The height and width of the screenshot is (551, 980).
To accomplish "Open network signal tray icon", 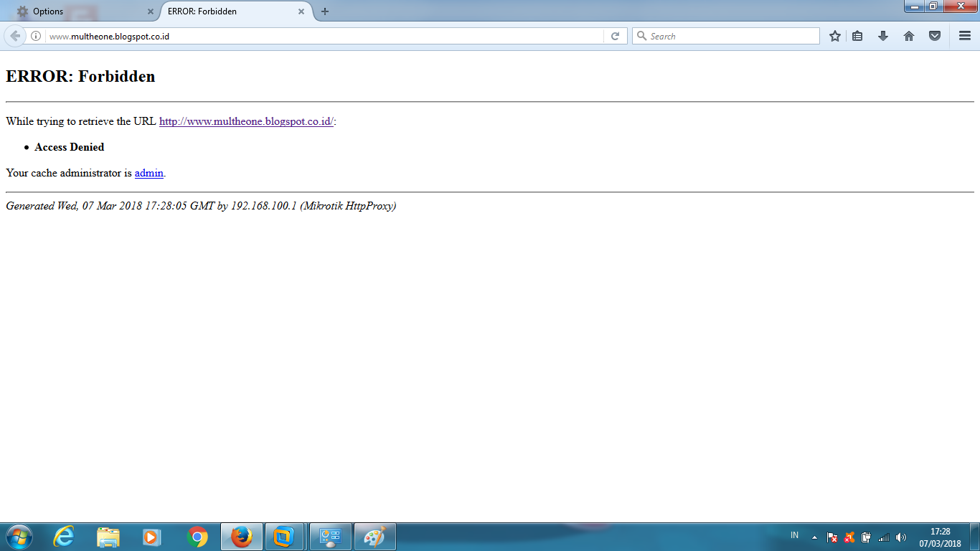I will 884,537.
